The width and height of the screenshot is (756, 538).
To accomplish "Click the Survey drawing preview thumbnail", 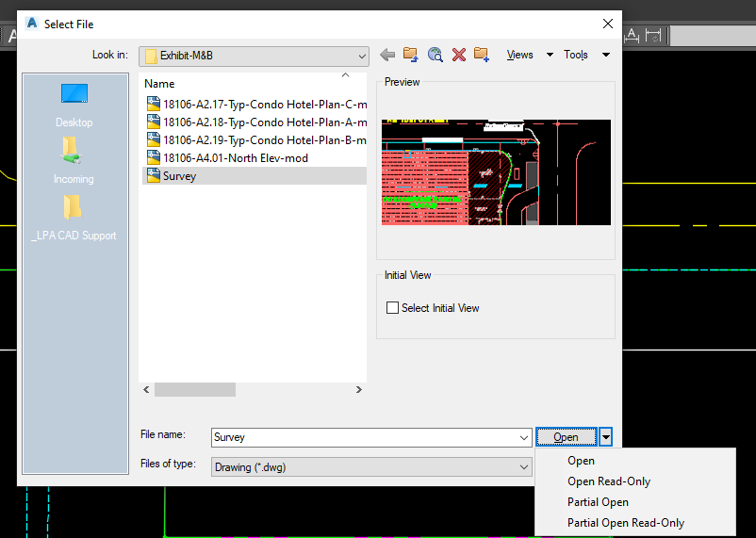I will [496, 172].
